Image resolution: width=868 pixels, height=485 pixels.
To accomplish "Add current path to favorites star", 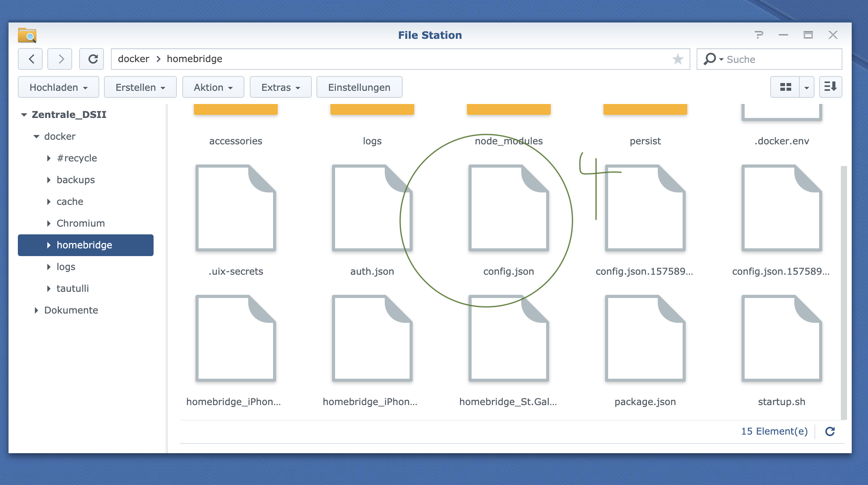I will point(678,59).
